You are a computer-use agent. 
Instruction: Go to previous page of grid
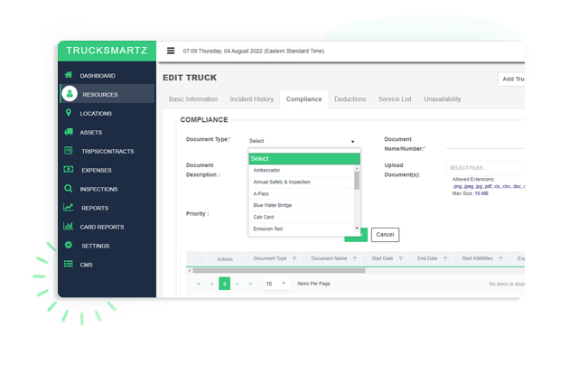click(x=211, y=284)
